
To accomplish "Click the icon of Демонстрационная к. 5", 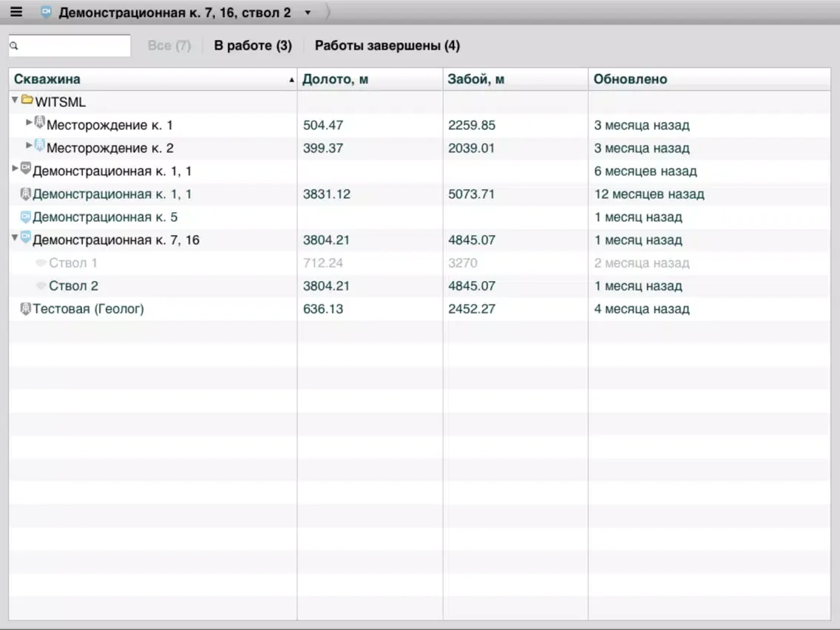I will [x=25, y=217].
